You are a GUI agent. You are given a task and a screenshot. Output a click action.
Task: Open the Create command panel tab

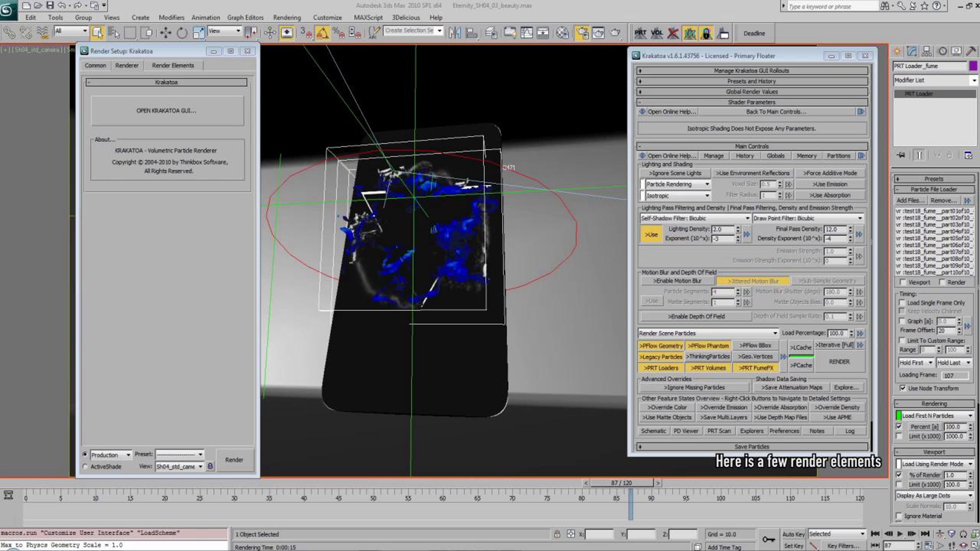click(898, 51)
